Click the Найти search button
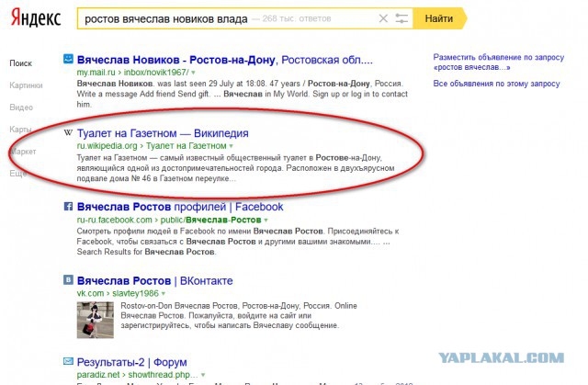588x385 pixels. click(x=439, y=18)
